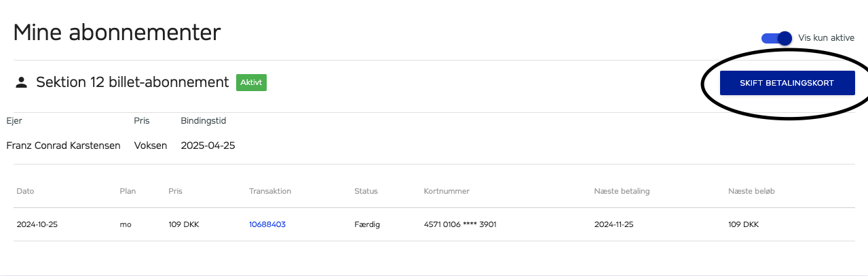Click the Dato column header
This screenshot has height=276, width=868.
pos(25,191)
